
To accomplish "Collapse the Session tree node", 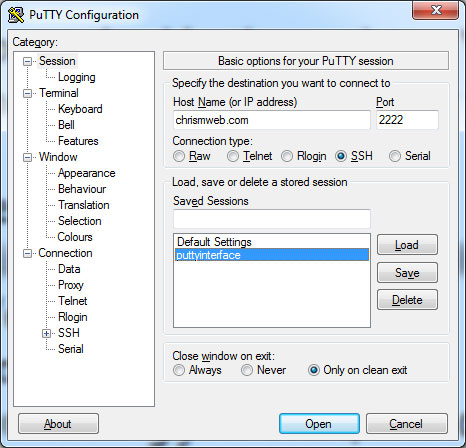I will pyautogui.click(x=27, y=61).
